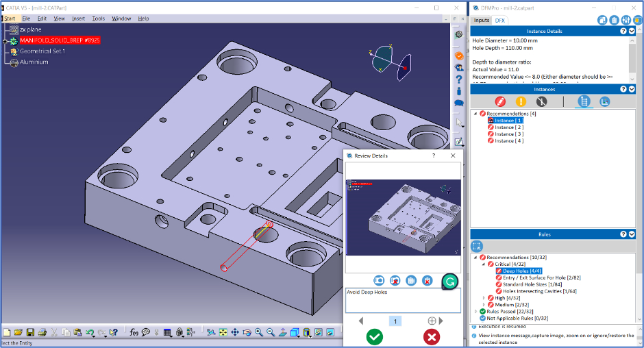Toggle the yellow warning instances filter
Image resolution: width=644 pixels, height=348 pixels.
pos(521,101)
